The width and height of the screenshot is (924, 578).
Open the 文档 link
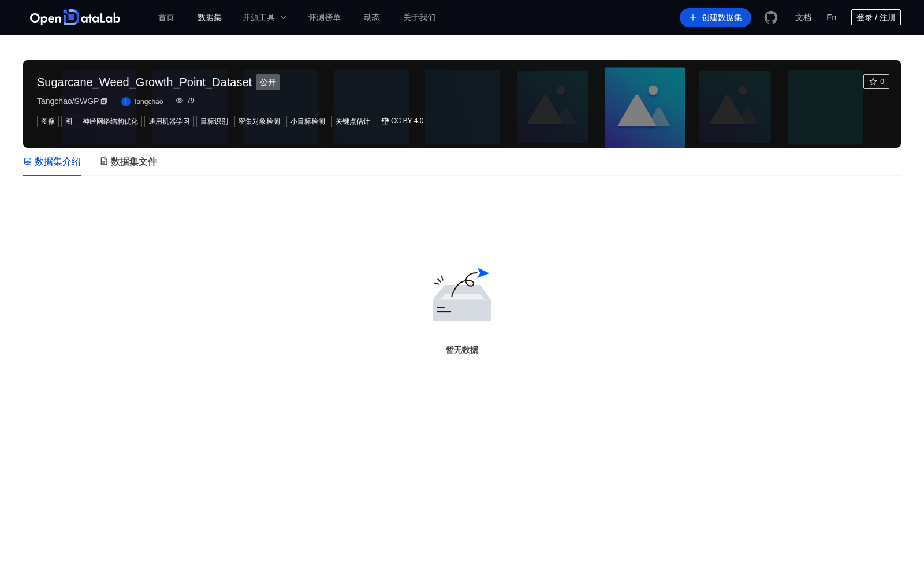(x=803, y=17)
